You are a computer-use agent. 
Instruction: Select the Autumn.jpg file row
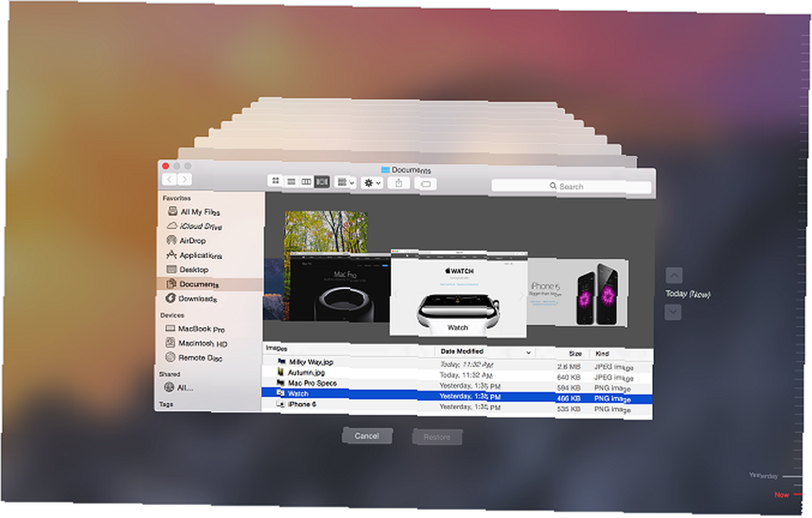(x=457, y=374)
